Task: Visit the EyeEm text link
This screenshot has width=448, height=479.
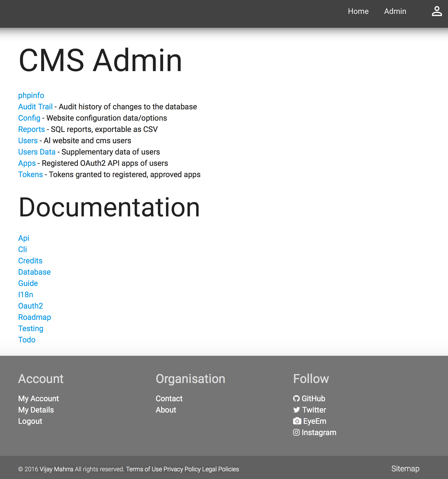Action: [x=315, y=421]
